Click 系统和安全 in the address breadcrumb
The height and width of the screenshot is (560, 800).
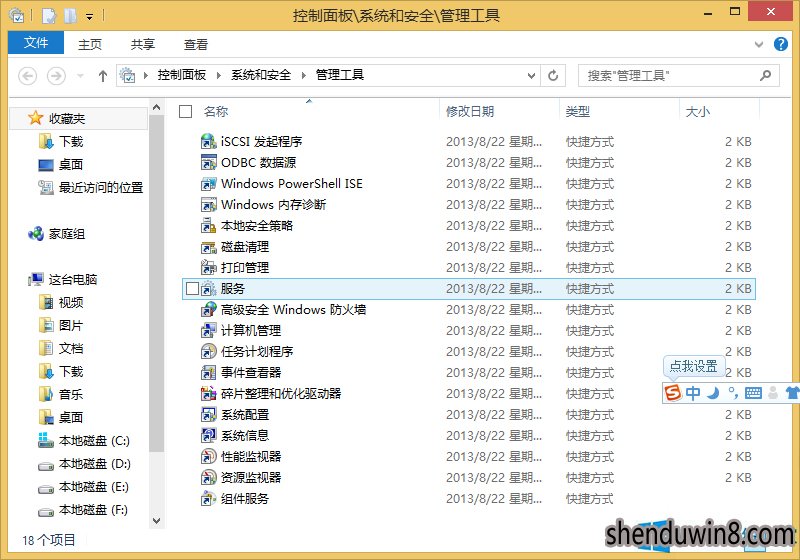[261, 75]
